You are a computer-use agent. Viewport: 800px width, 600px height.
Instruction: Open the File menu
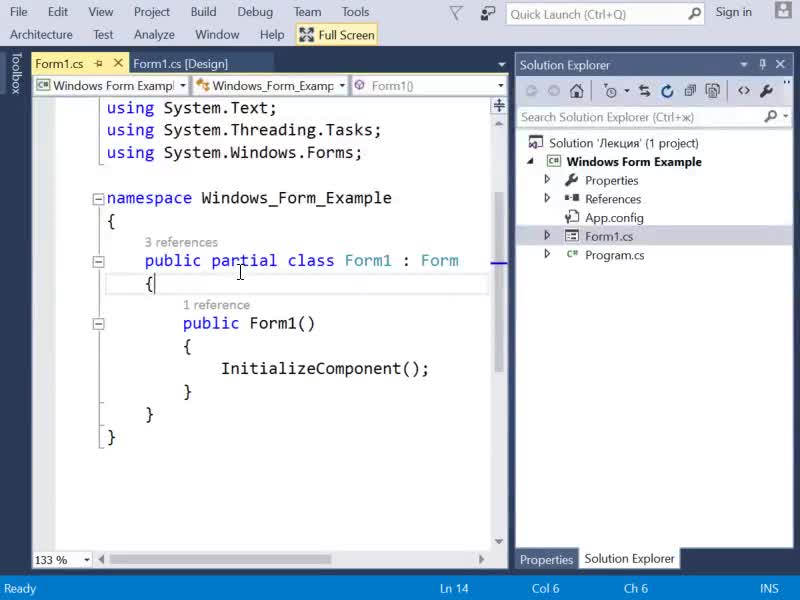coord(19,12)
